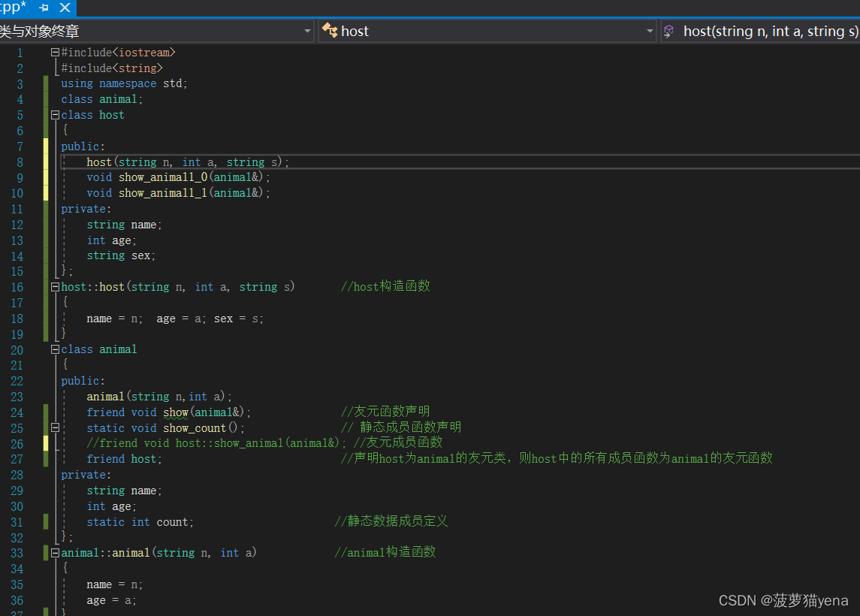
Task: Click 'friend void show(animal&);' line
Action: 168,412
